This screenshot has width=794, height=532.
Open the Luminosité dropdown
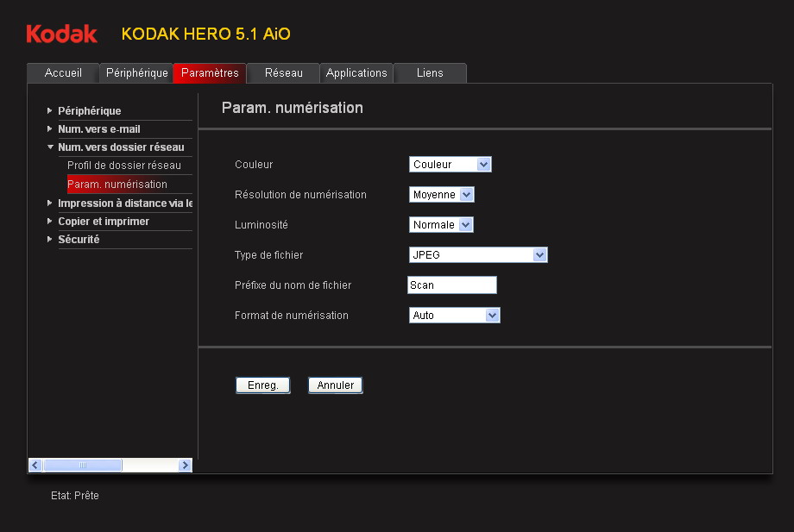tap(441, 225)
